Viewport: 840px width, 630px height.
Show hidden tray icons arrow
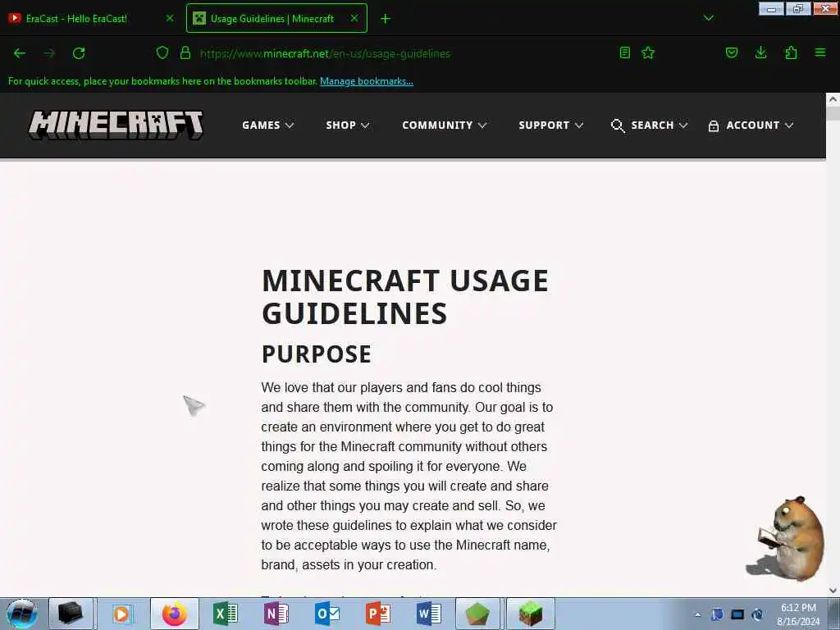click(x=697, y=614)
